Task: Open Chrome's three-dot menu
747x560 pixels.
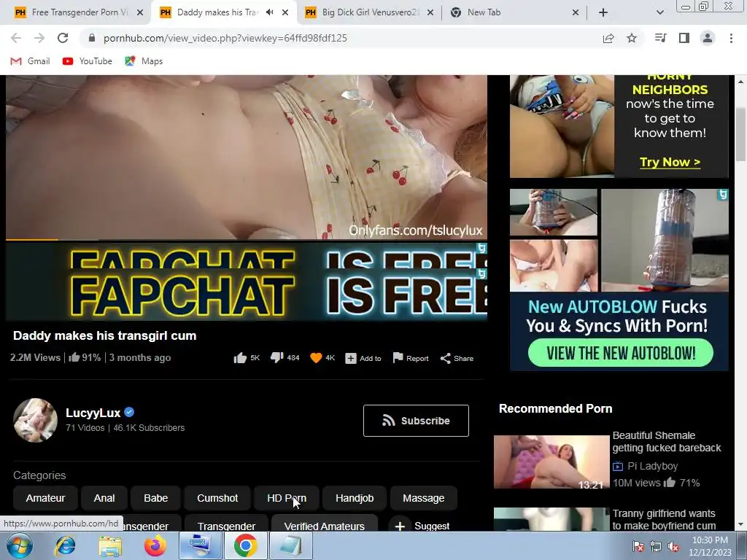Action: (731, 38)
